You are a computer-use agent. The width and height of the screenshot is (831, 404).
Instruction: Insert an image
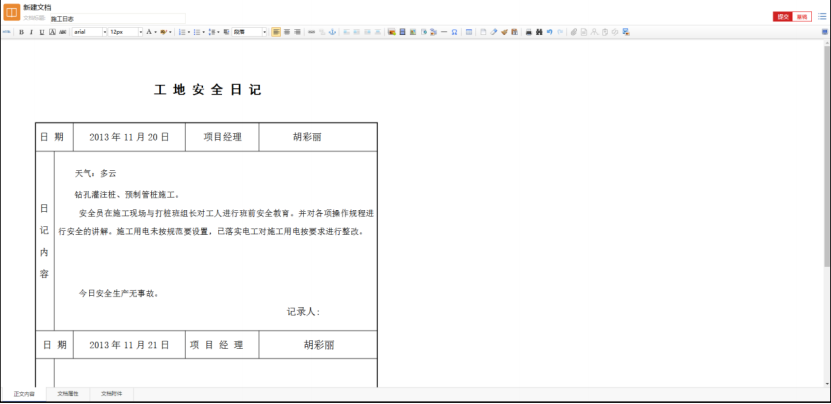(x=392, y=32)
